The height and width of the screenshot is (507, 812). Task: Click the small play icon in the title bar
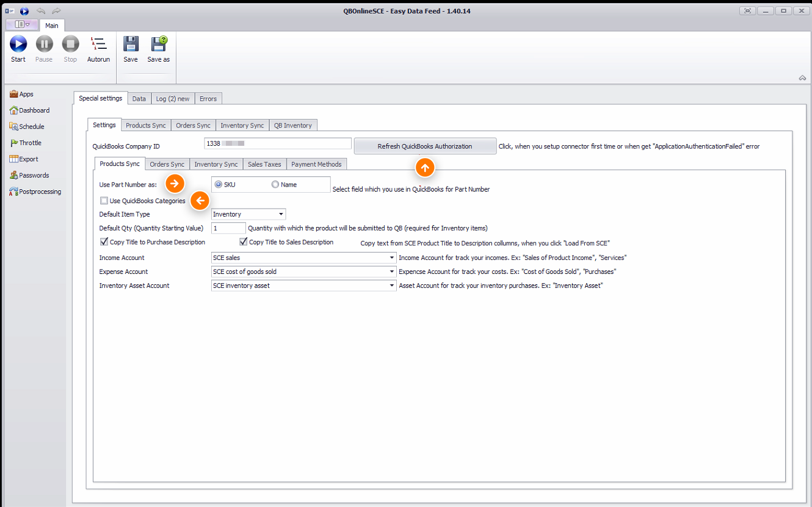point(24,11)
